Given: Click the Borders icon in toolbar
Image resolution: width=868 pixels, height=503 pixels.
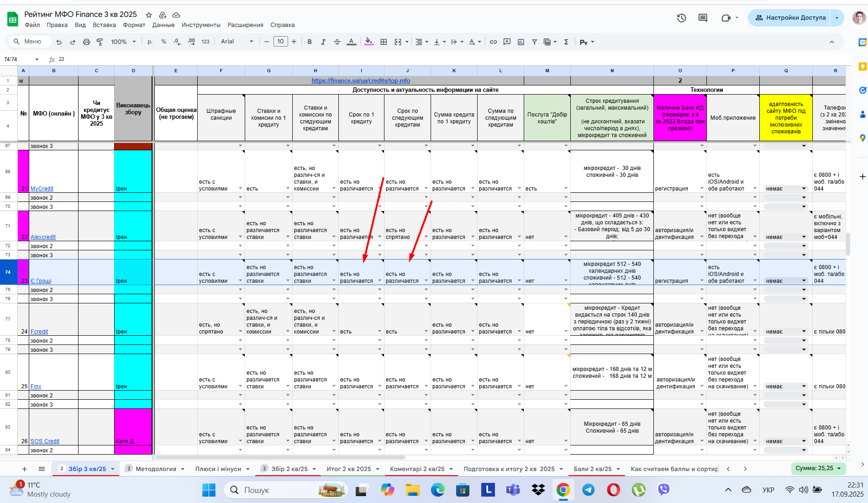Looking at the screenshot, I should [x=384, y=42].
